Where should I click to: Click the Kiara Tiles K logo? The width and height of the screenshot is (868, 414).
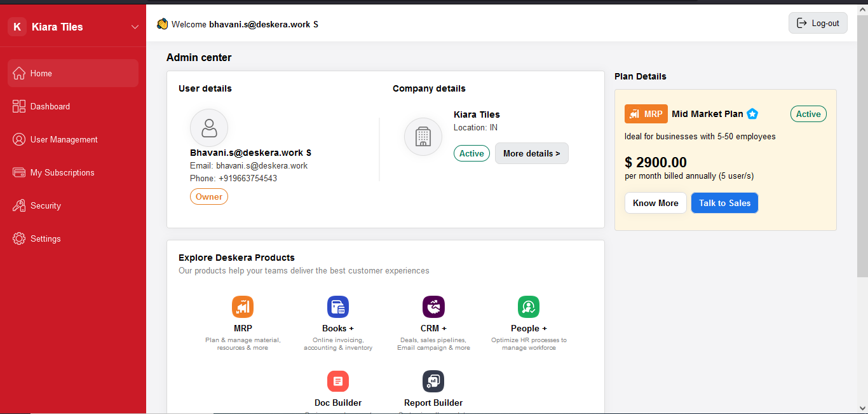(x=17, y=27)
